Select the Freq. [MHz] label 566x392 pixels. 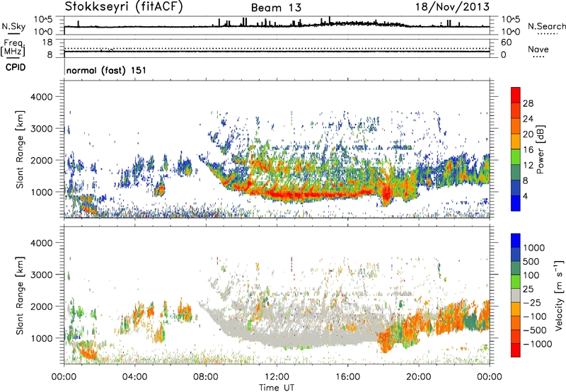(x=13, y=48)
